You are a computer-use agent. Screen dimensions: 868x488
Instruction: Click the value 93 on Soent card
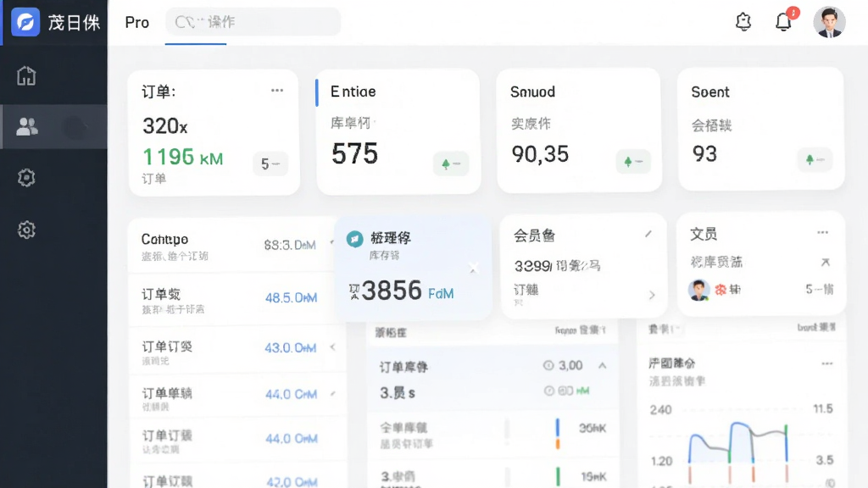coord(704,153)
